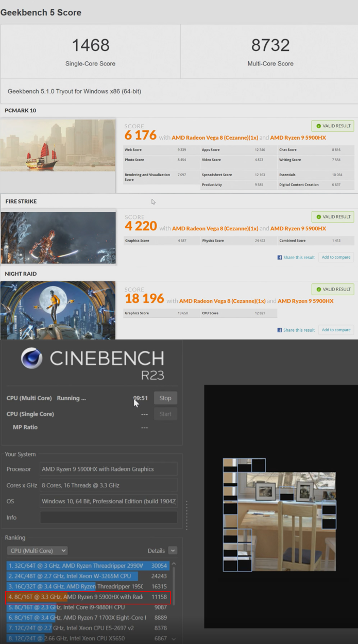Click Facebook icon in Night Raid share link
358x644 pixels.
[x=280, y=330]
